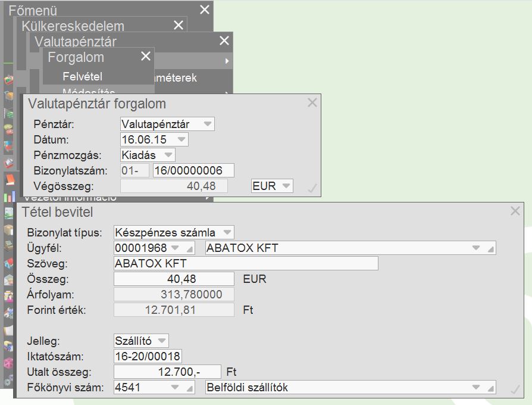Open the gear settings icon at sidebar bottom
The height and width of the screenshot is (405, 532).
[x=9, y=379]
